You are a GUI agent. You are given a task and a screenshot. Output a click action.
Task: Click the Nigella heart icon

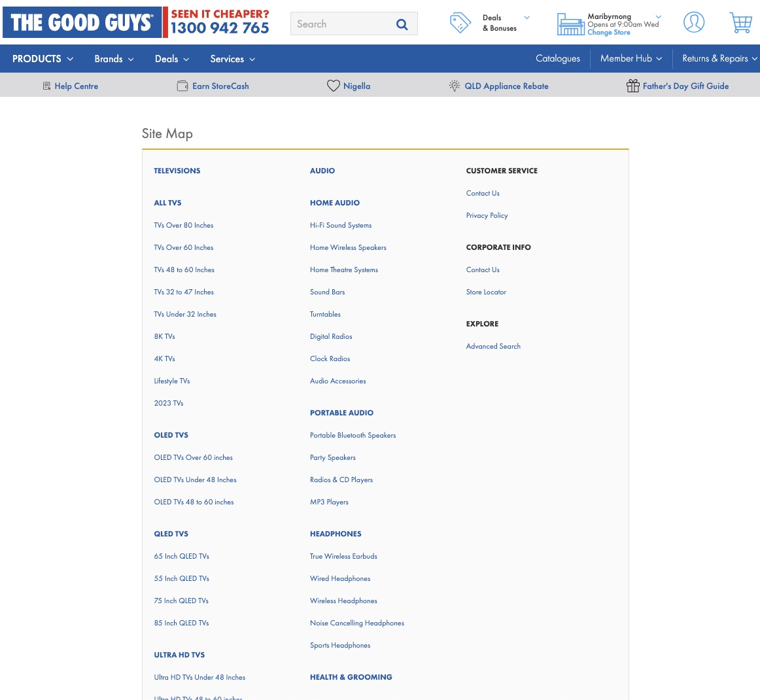(333, 86)
